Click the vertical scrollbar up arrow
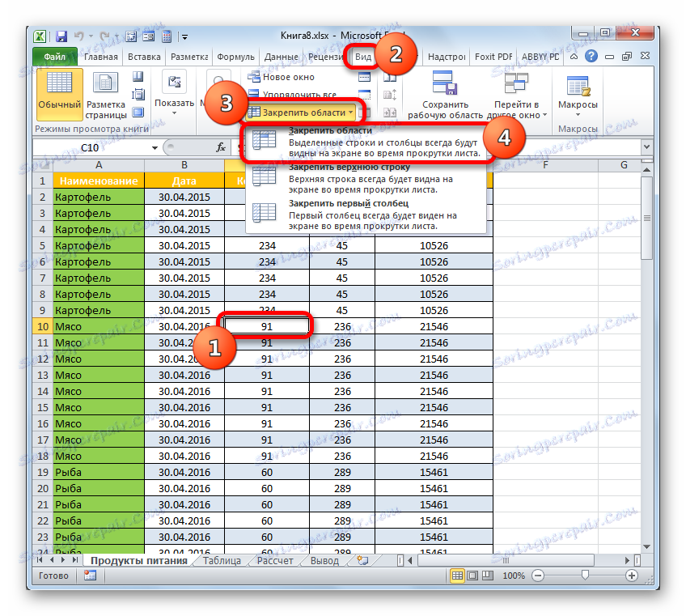The height and width of the screenshot is (616, 686). coord(646,170)
